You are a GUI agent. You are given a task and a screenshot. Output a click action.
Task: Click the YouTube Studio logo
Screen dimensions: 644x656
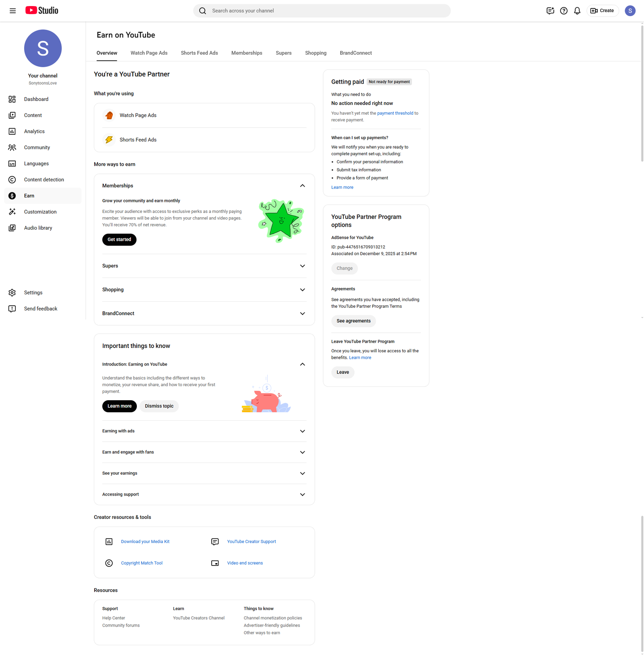[x=42, y=10]
